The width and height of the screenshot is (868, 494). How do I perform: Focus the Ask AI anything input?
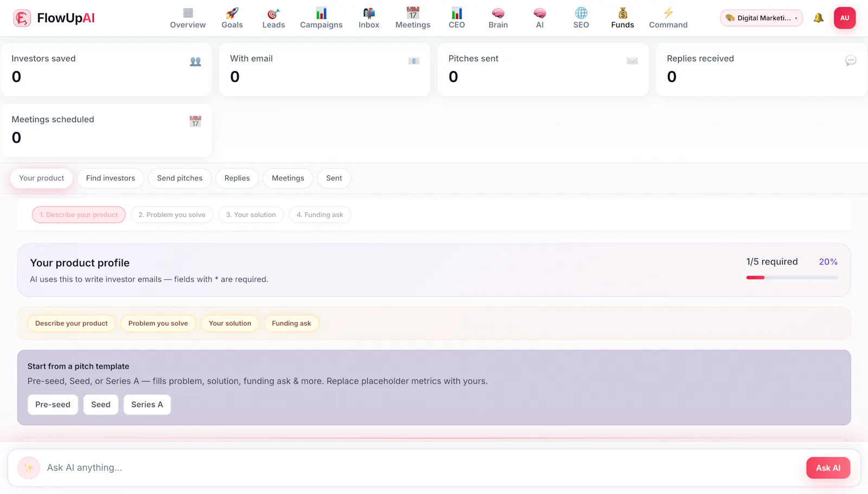[x=423, y=468]
